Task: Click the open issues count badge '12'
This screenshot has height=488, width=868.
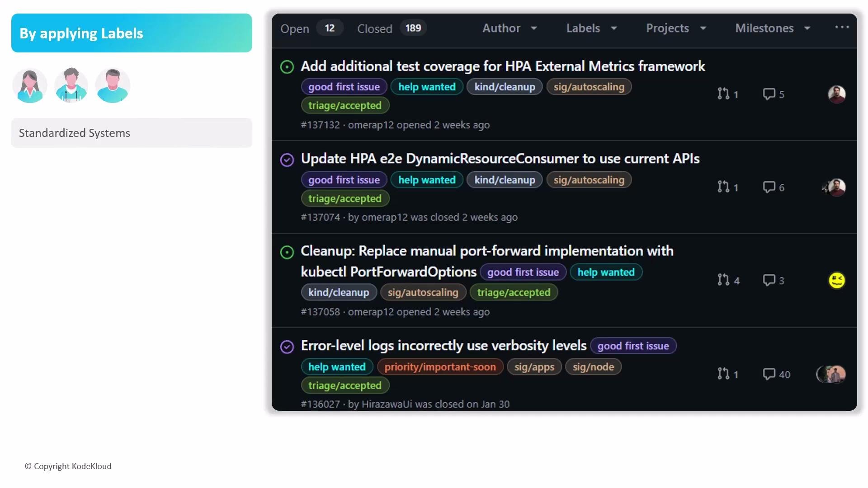Action: point(330,28)
